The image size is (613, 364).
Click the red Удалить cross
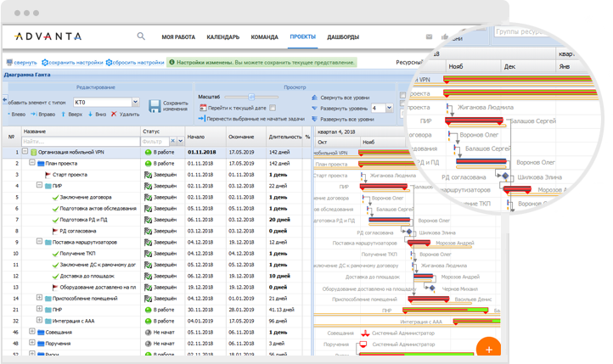click(114, 114)
